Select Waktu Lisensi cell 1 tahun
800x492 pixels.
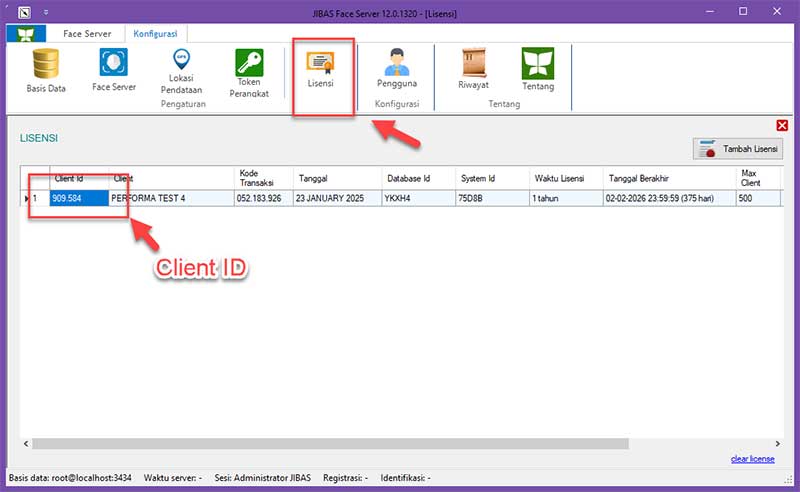(566, 198)
